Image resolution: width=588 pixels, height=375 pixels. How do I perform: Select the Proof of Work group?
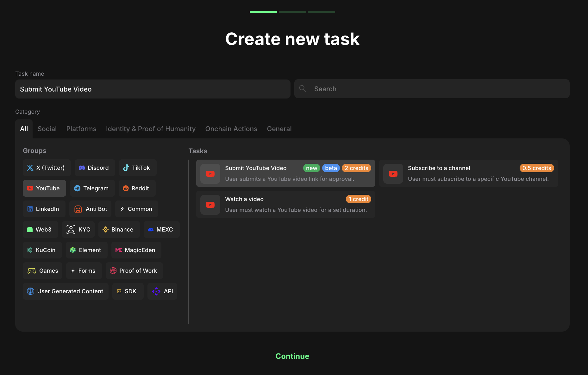(x=134, y=271)
